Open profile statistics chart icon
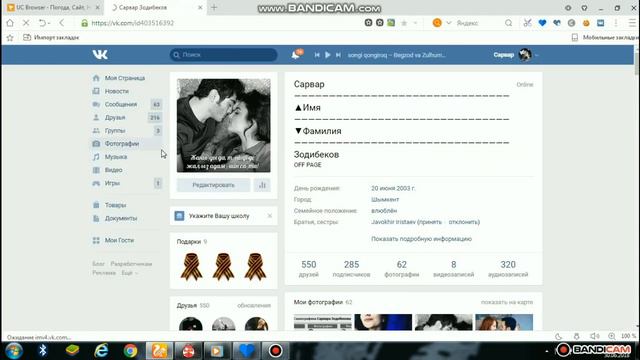The image size is (640, 360). pos(262,185)
